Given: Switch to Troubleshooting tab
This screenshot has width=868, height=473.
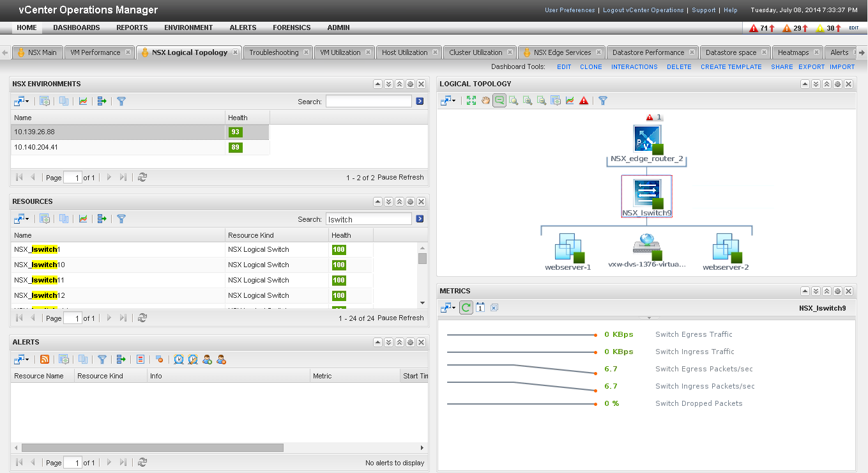Looking at the screenshot, I should click(279, 52).
